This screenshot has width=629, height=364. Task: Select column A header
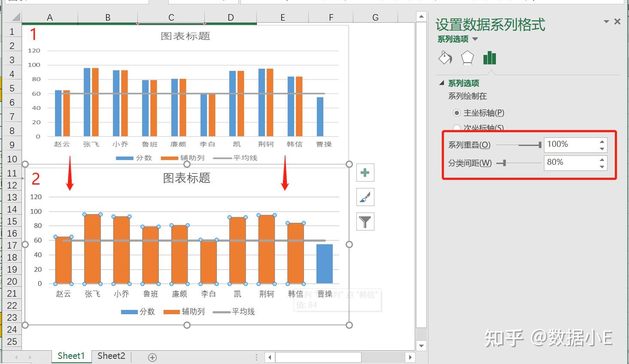pos(50,17)
